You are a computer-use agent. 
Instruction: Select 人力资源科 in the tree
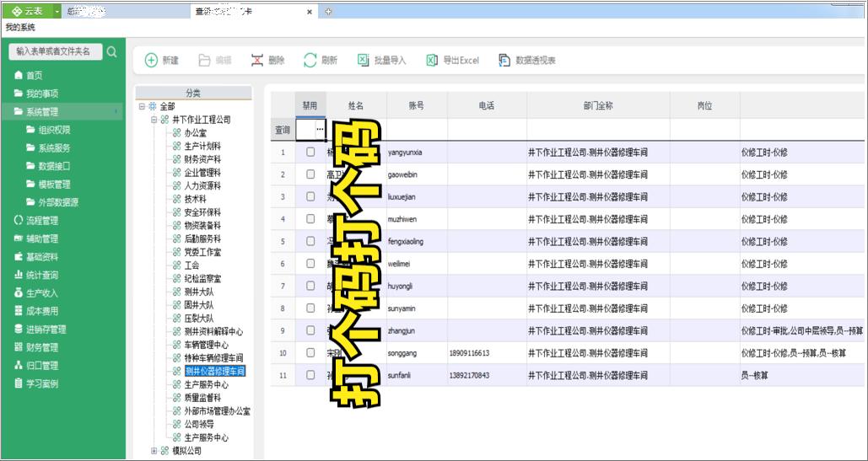202,185
